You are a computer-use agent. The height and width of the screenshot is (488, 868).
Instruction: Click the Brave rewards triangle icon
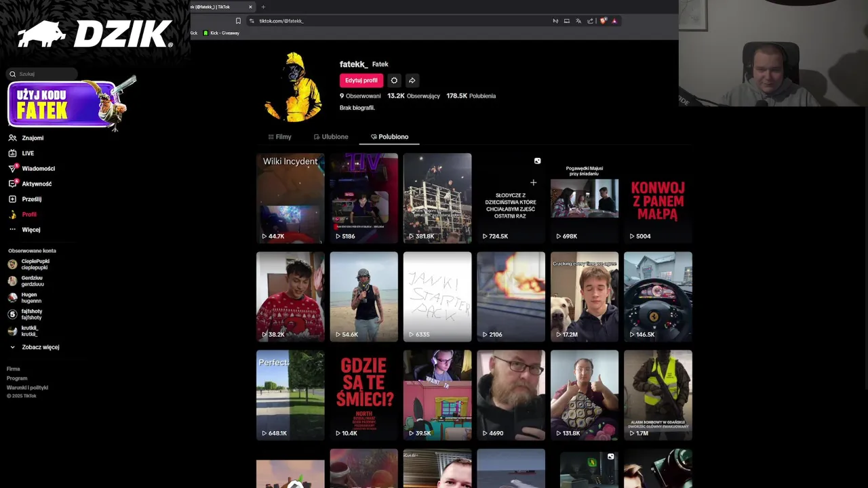(x=614, y=21)
